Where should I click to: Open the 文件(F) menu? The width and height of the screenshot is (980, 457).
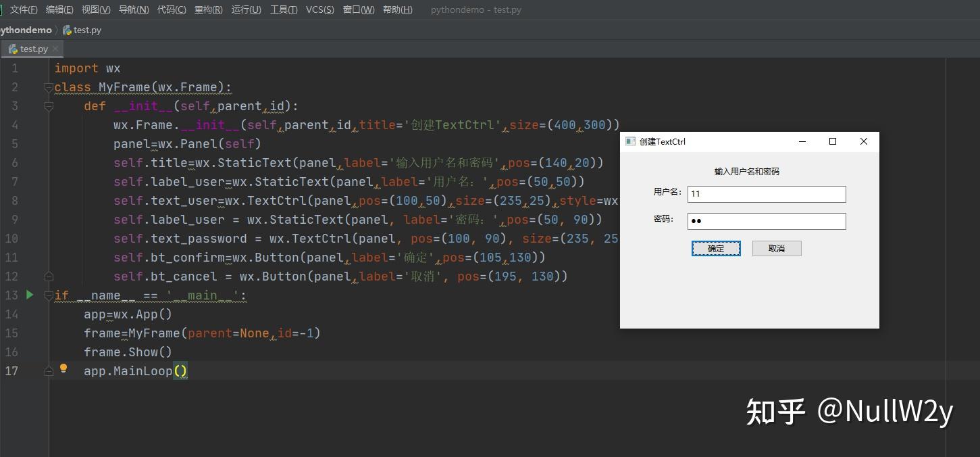click(x=24, y=9)
